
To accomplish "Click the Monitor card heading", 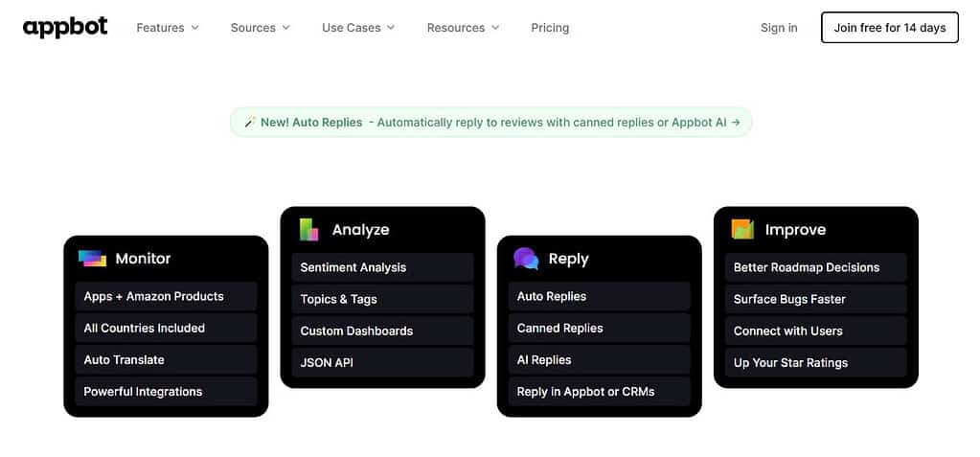I will (x=143, y=259).
